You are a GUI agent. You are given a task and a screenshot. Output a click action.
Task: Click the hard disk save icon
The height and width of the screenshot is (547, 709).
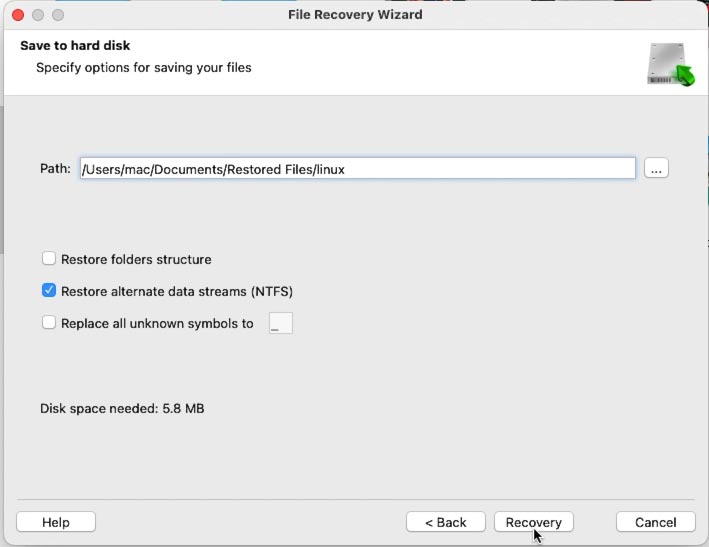[x=671, y=64]
